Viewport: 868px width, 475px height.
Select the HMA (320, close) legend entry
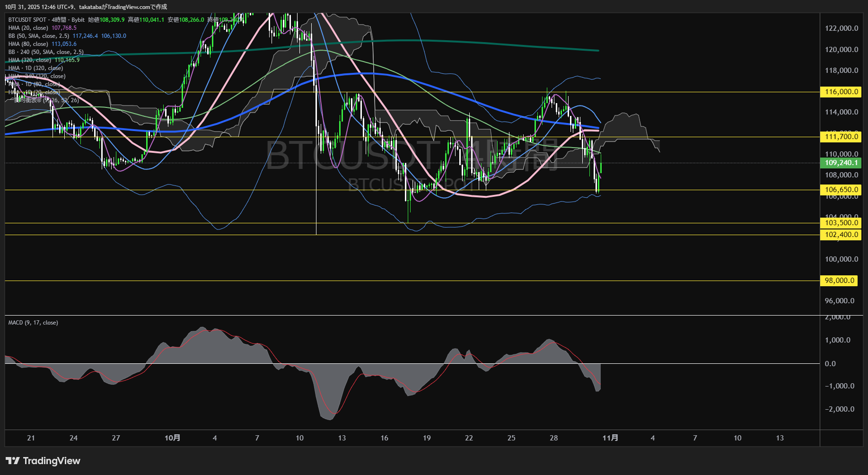[29, 60]
